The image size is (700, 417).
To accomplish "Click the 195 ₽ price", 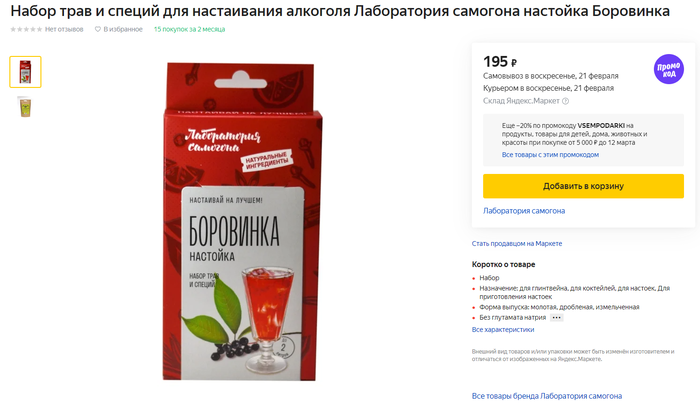I will [500, 62].
